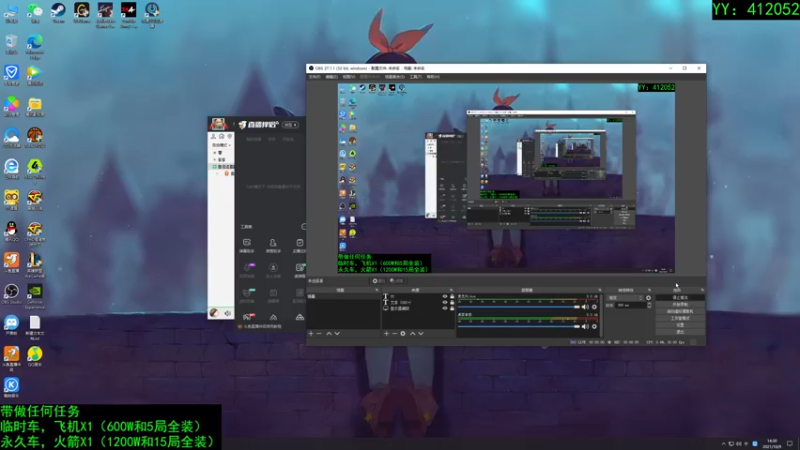This screenshot has height=450, width=800.
Task: Move the selected source down
Action: click(421, 334)
